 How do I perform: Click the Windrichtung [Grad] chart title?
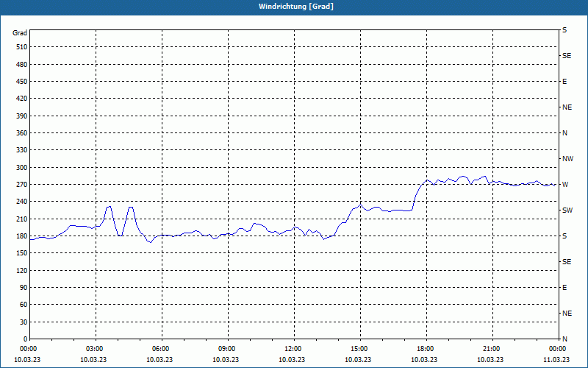coord(296,7)
